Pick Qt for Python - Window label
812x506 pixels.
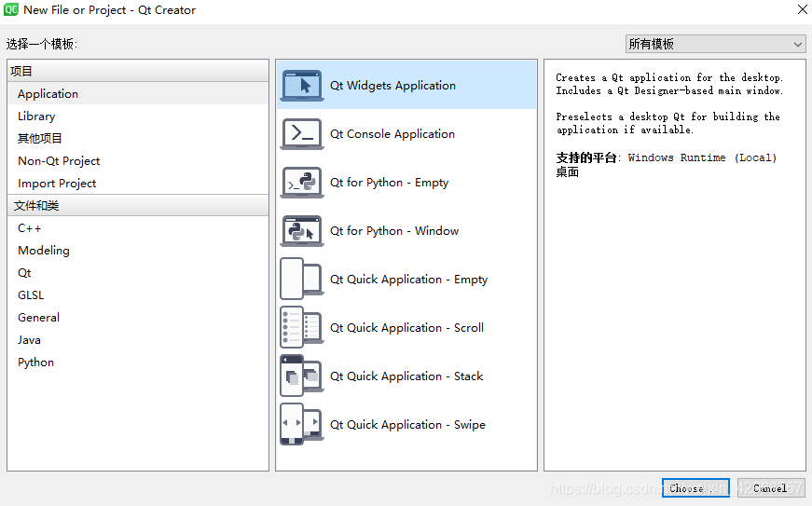(x=394, y=231)
